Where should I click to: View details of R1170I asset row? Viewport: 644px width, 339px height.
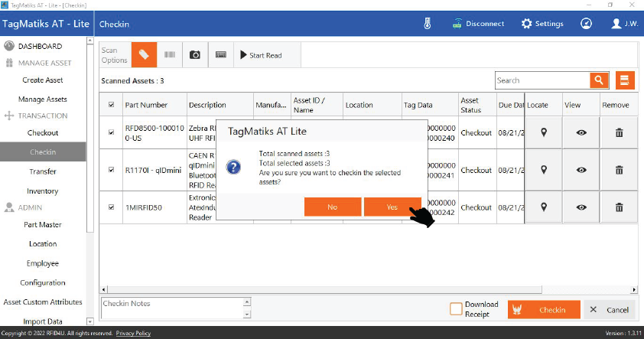coord(581,170)
